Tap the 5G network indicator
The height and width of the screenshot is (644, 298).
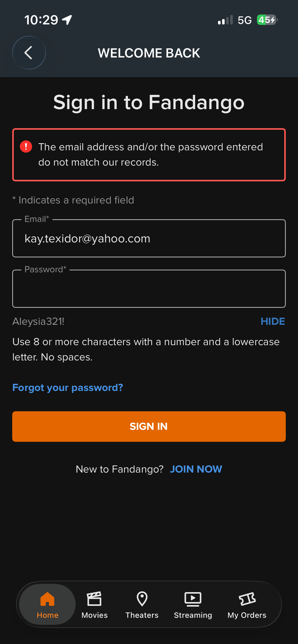coord(245,20)
